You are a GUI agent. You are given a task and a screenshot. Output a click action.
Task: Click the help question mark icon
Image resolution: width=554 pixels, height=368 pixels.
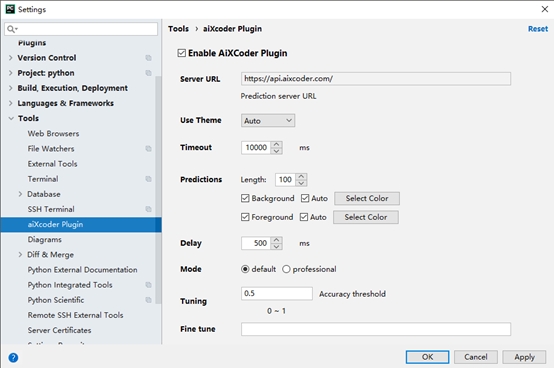tap(13, 358)
